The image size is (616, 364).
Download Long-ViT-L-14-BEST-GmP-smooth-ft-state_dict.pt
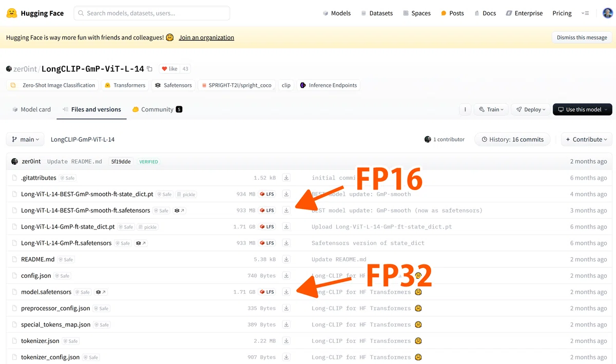286,194
